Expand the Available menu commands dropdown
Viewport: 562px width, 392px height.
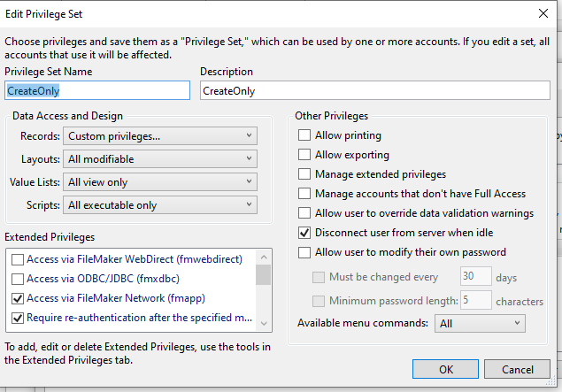[480, 324]
